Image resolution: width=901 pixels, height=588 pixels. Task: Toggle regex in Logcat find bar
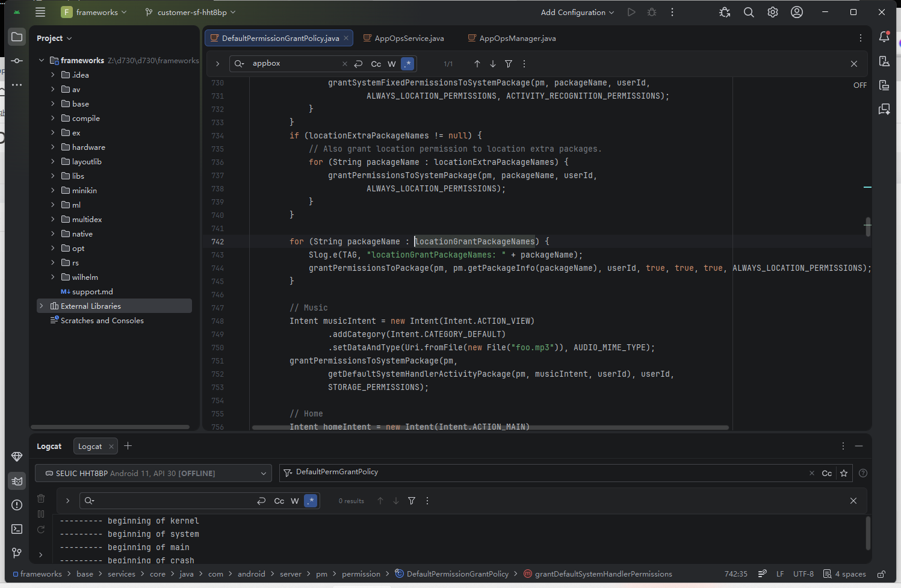pyautogui.click(x=311, y=501)
